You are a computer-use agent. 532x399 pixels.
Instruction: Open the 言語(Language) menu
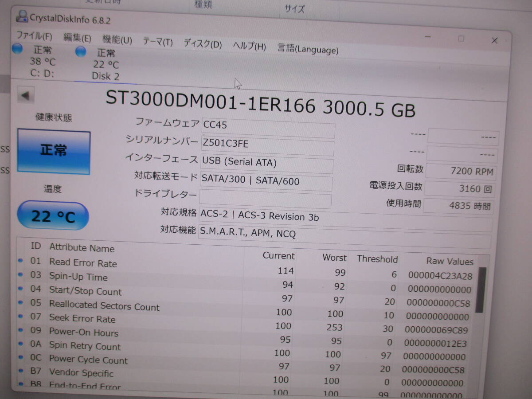click(308, 48)
